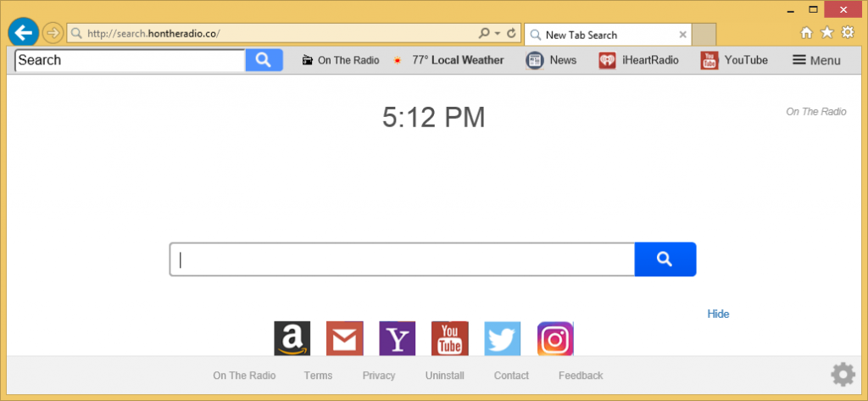Open the 77° Local Weather shortcut
868x401 pixels.
[x=448, y=60]
